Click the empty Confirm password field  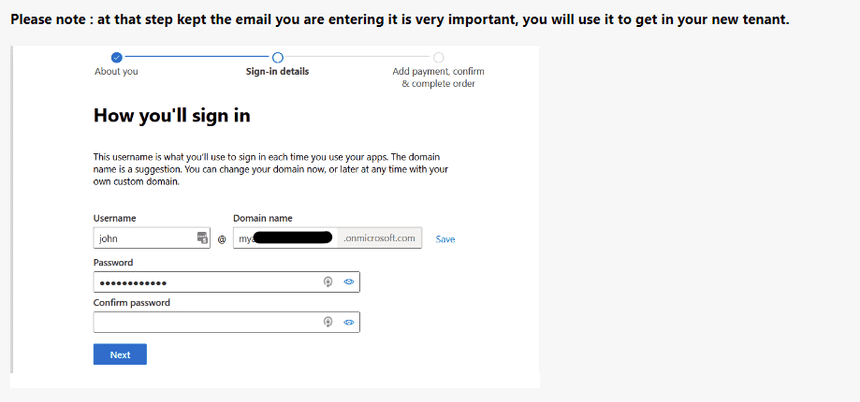click(x=205, y=322)
